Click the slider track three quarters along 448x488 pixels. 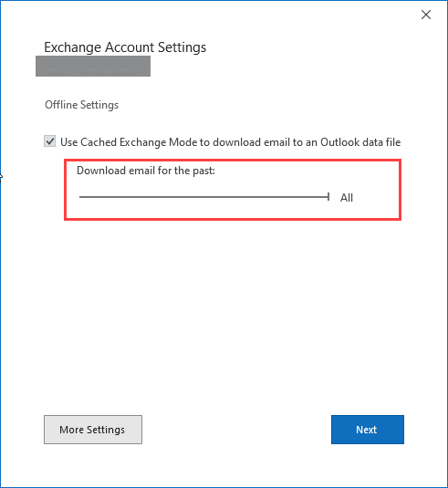(x=266, y=197)
